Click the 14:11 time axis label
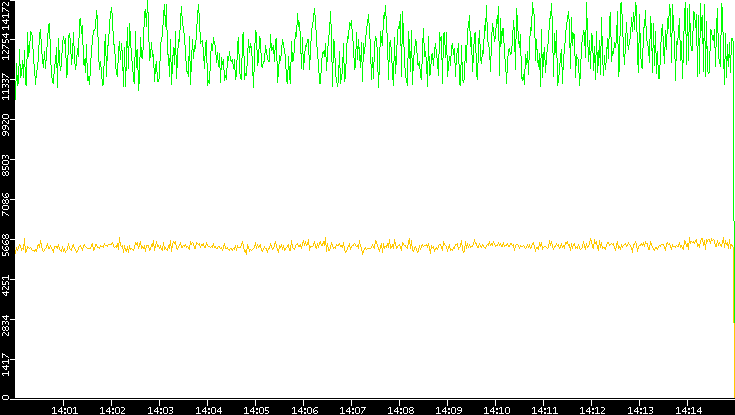Viewport: 735px width, 415px height. pyautogui.click(x=544, y=411)
